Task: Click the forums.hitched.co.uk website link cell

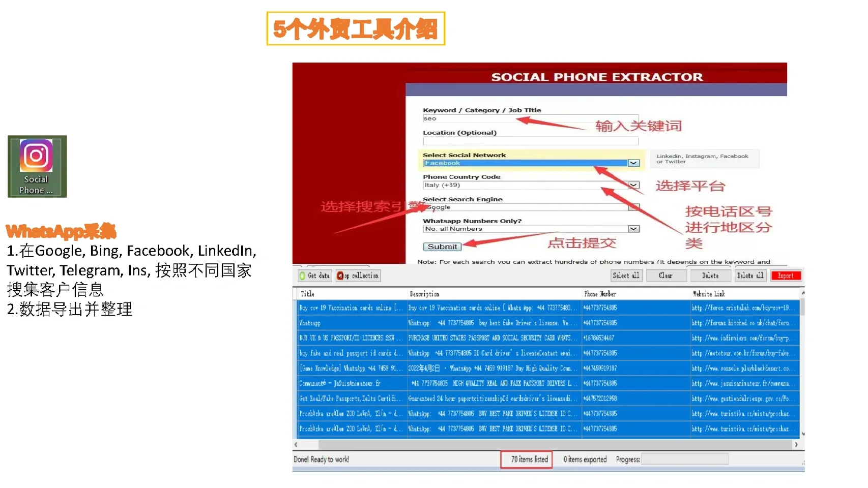Action: pyautogui.click(x=744, y=323)
